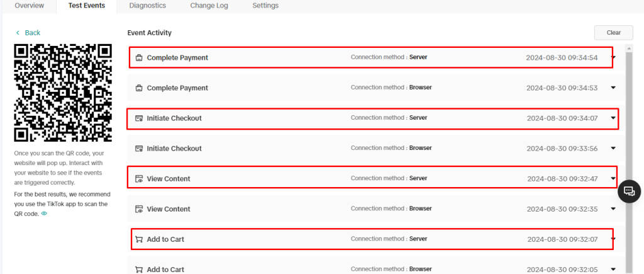Expand the Browser Complete Payment event details
The image size is (644, 274).
pos(613,88)
